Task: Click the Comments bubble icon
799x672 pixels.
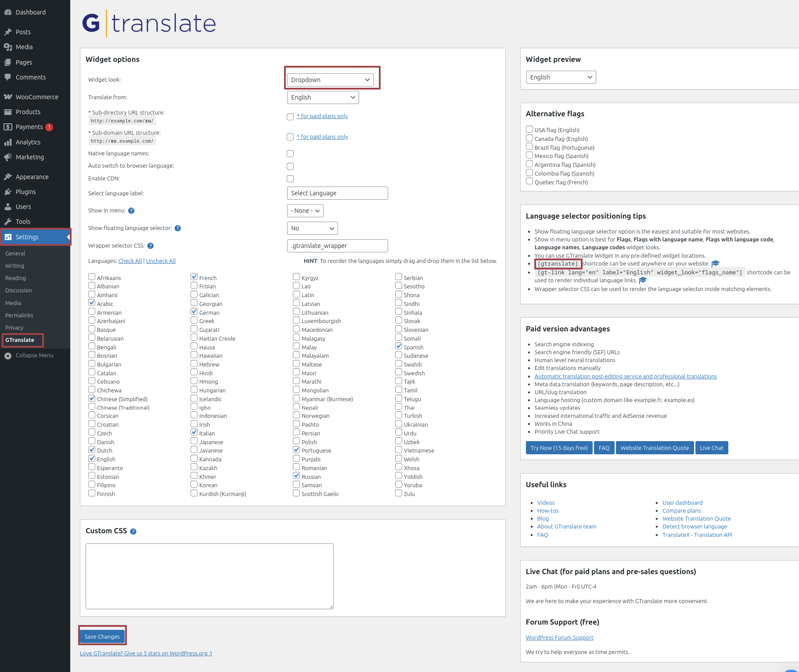Action: tap(8, 77)
